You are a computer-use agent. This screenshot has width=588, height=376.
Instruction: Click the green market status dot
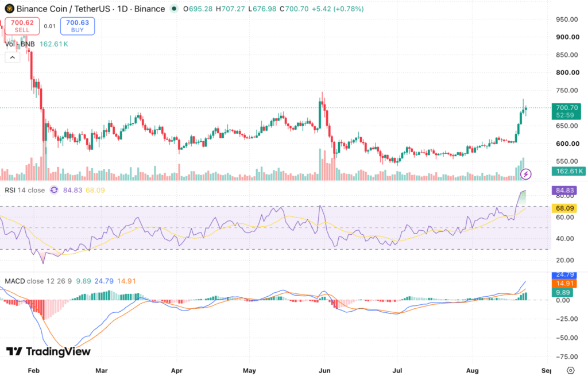(x=173, y=9)
